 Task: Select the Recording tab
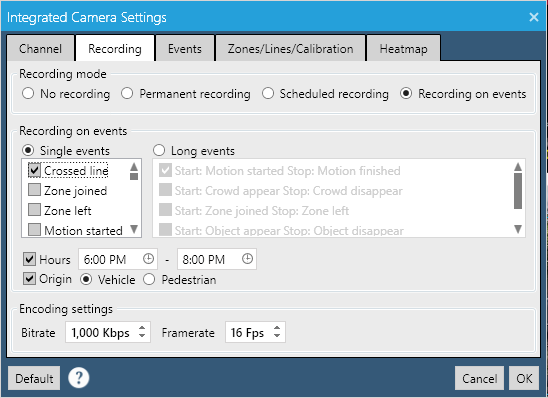coord(115,48)
